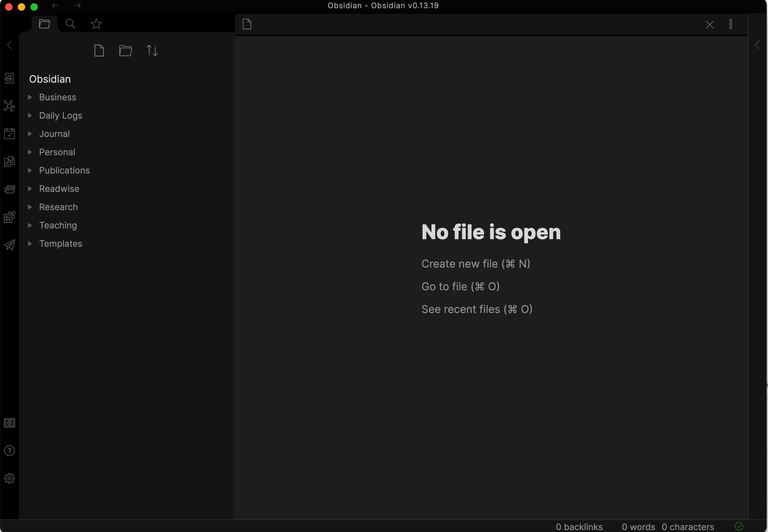
Task: Switch to the Search tab
Action: coord(70,24)
